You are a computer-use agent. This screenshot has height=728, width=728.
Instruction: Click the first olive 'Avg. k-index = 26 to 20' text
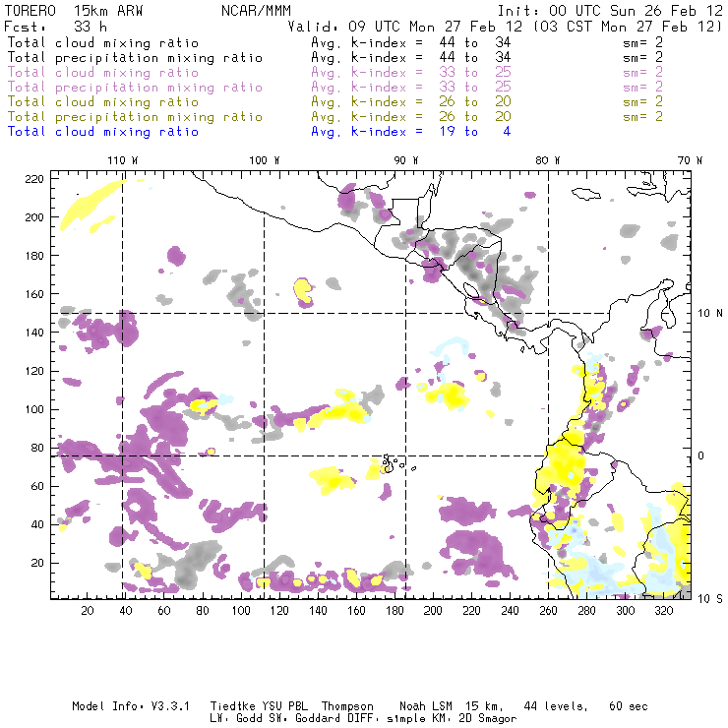(x=411, y=102)
